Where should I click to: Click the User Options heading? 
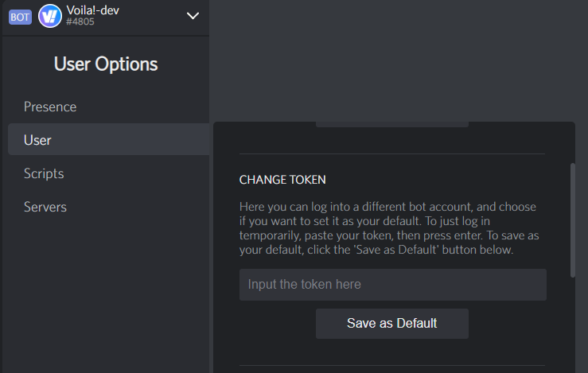105,64
